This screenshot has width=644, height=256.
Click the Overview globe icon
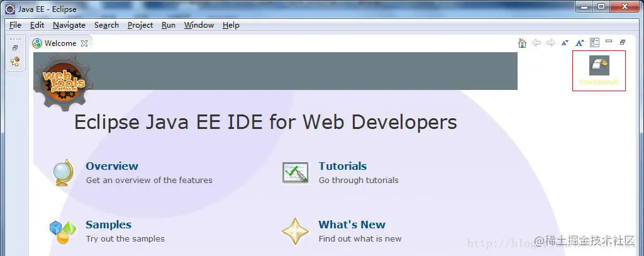click(x=64, y=172)
